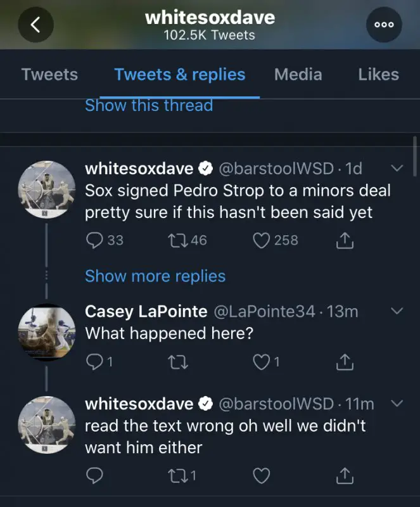Open Casey LaPointe's profile picture
This screenshot has width=420, height=507.
point(46,333)
